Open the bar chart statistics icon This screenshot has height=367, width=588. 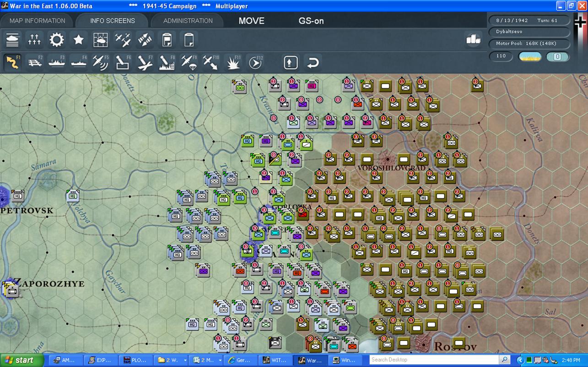pyautogui.click(x=473, y=40)
